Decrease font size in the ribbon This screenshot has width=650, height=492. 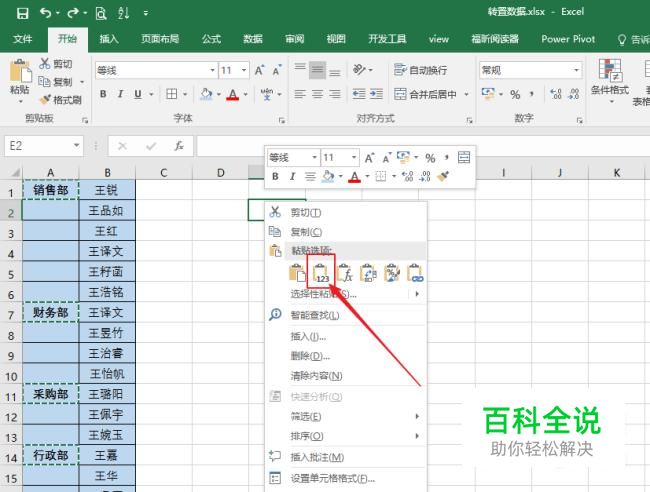tap(277, 70)
